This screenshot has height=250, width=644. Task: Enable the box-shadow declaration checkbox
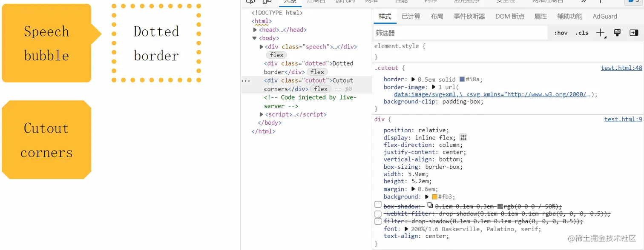378,205
